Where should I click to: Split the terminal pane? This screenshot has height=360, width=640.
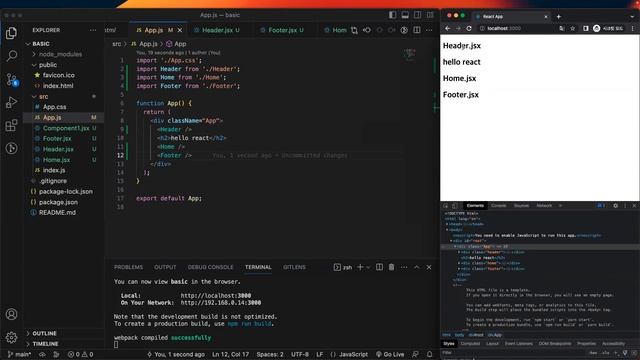click(379, 267)
